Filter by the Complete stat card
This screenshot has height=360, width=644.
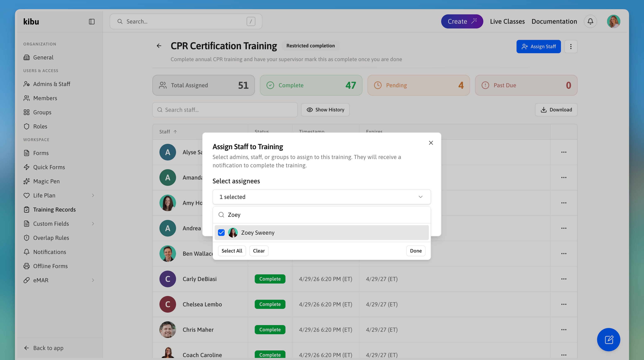[x=311, y=85]
